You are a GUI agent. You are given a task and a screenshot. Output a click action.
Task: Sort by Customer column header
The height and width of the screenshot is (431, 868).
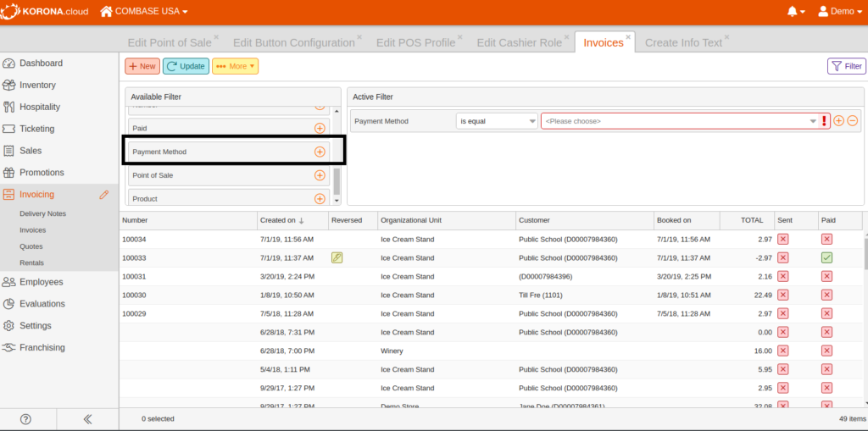point(585,220)
